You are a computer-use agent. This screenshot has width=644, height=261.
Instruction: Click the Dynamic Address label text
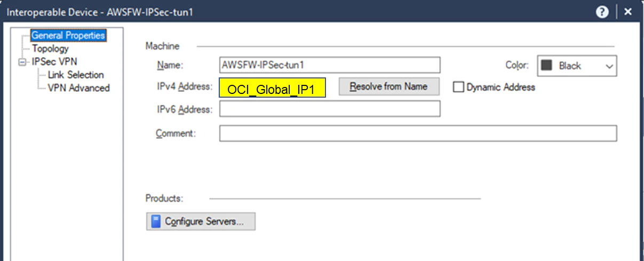(x=500, y=87)
